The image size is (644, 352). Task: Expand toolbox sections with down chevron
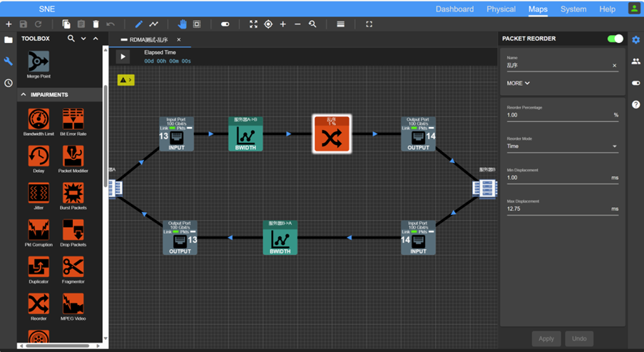pos(83,39)
